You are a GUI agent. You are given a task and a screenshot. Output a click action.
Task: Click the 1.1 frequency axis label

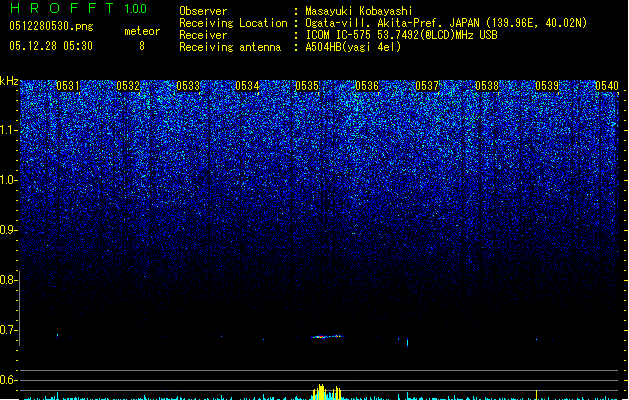(x=8, y=130)
